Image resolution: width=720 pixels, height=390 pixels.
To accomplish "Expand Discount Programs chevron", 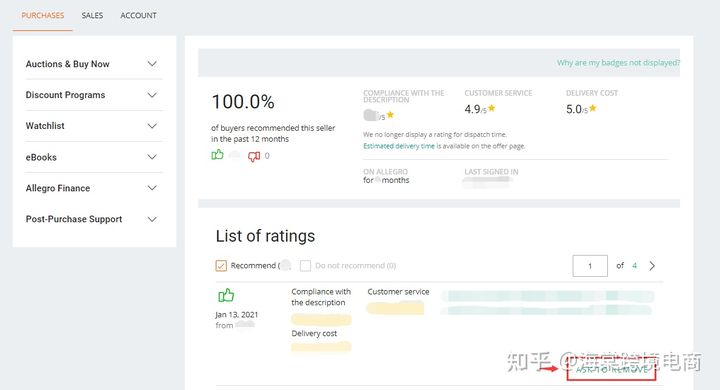I will [152, 95].
